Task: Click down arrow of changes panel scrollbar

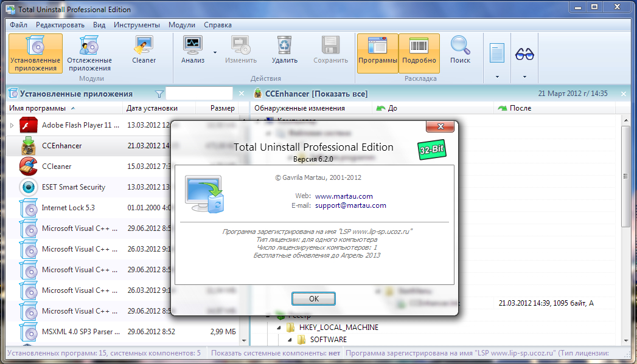Action: coord(625,340)
